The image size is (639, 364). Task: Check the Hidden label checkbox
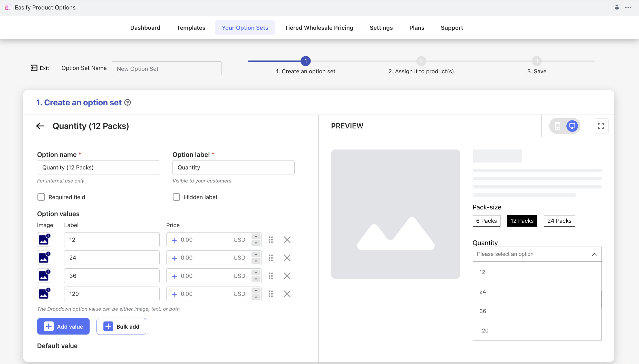(176, 197)
